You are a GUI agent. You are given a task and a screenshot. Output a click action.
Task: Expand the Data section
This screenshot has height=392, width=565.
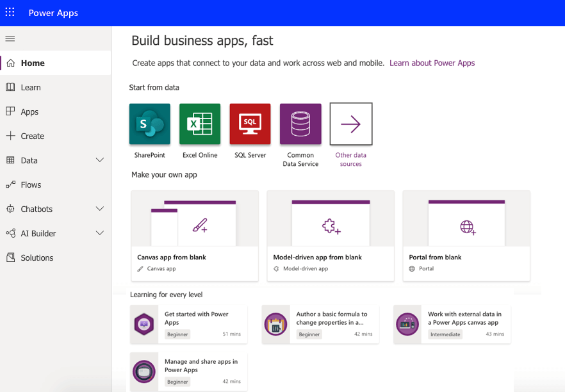pyautogui.click(x=99, y=160)
